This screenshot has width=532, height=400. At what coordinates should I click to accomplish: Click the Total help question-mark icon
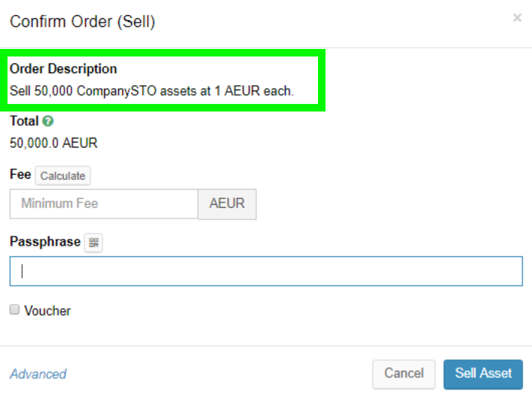pos(48,121)
